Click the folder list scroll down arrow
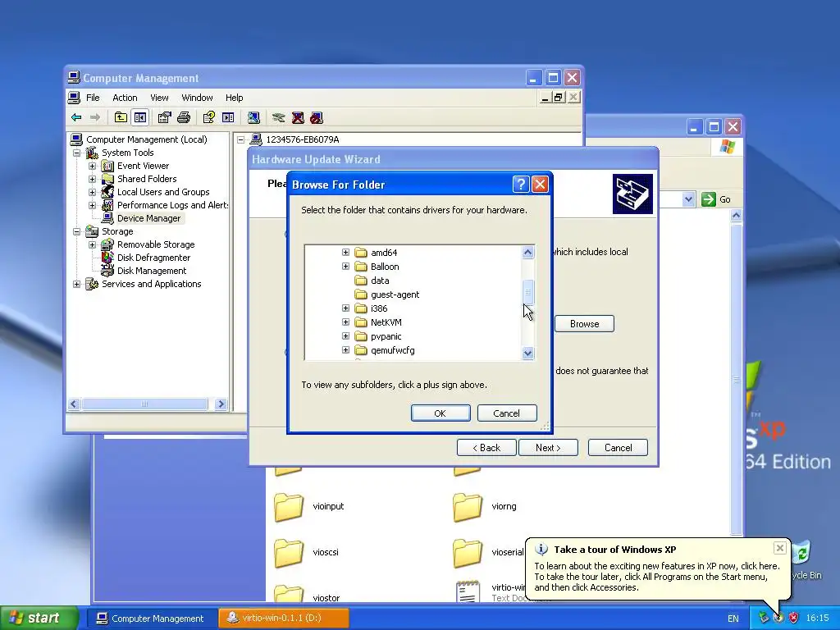 click(527, 353)
